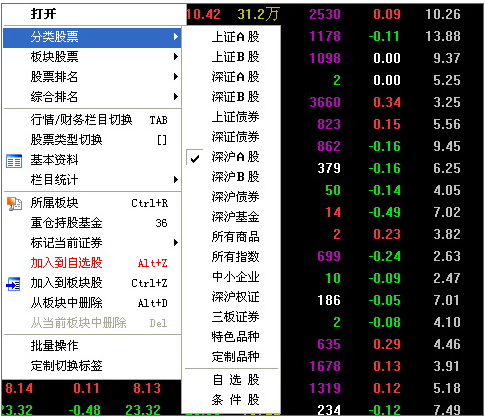485x420 pixels.
Task: Click the 0.34 red change value
Action: pos(387,102)
